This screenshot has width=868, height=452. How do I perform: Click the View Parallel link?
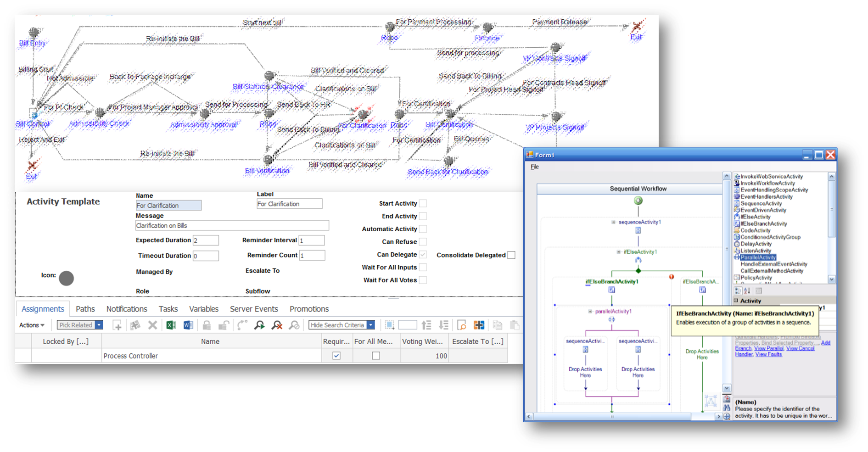[x=769, y=348]
